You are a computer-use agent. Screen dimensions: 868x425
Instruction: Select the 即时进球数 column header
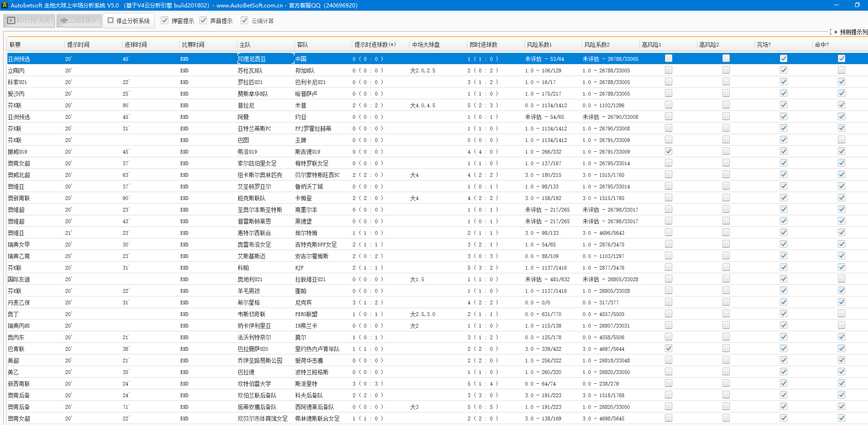pyautogui.click(x=483, y=45)
